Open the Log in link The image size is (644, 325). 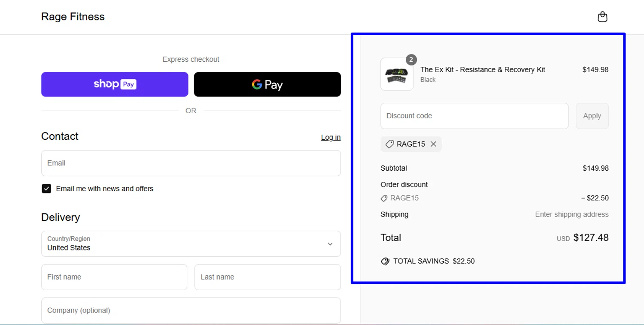331,137
